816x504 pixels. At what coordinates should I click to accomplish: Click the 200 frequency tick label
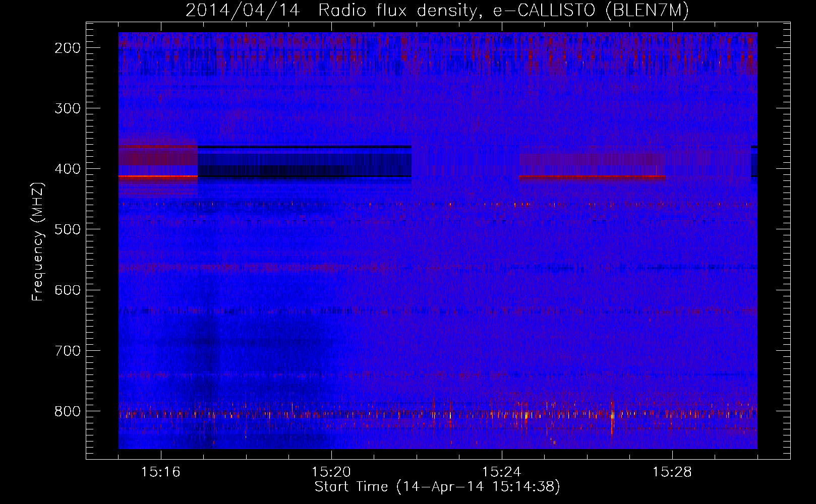[68, 48]
